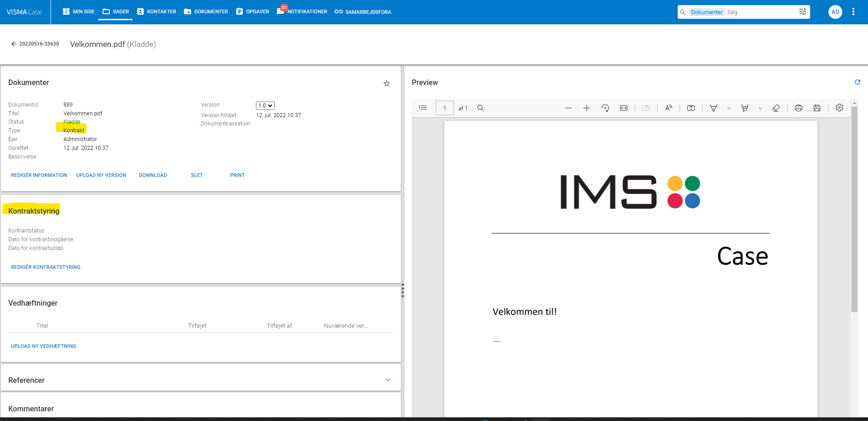This screenshot has width=868, height=421.
Task: Refresh the Preview panel
Action: [857, 82]
